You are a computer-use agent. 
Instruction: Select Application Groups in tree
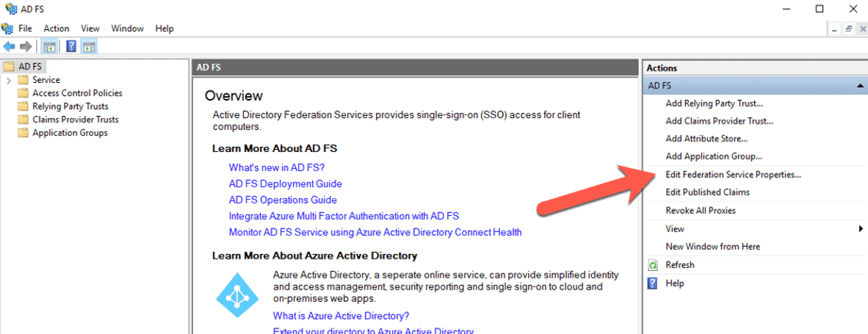pos(70,133)
